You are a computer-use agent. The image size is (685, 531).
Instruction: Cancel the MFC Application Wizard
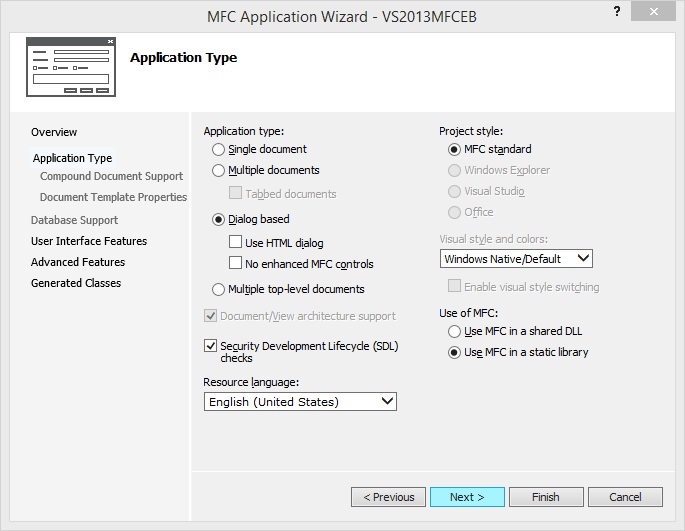tap(625, 497)
